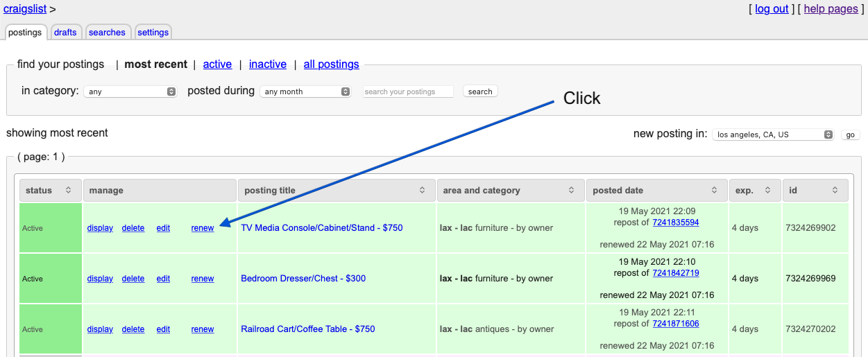Open the 'posted during' month dropdown

306,92
